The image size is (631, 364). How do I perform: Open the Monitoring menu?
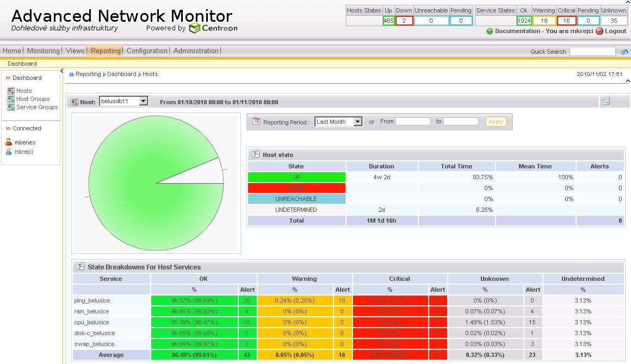(x=43, y=51)
